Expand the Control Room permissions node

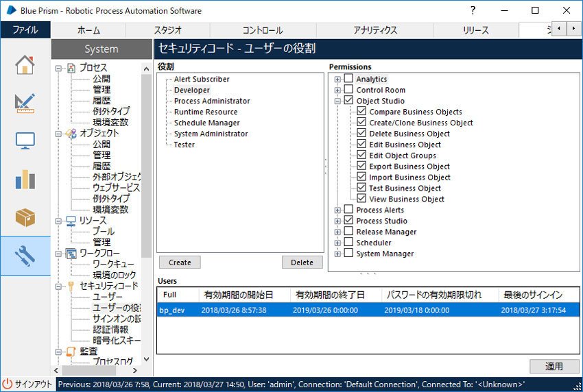point(337,90)
